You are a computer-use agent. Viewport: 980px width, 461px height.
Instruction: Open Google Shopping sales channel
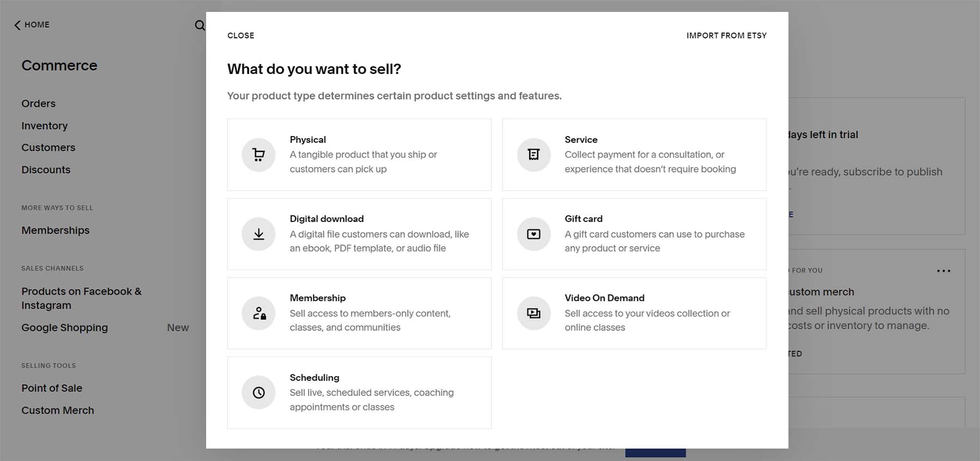[65, 328]
